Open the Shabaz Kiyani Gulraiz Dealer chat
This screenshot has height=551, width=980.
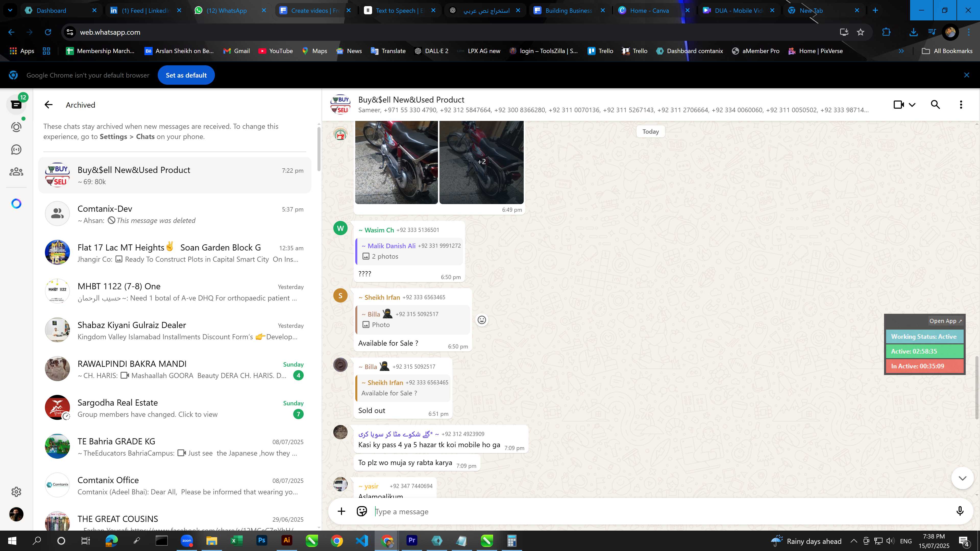[x=175, y=330]
